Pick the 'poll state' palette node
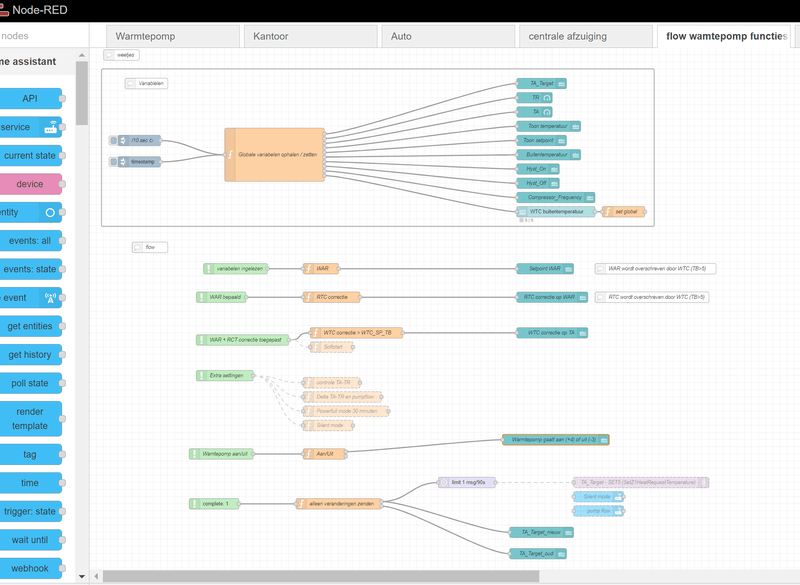Viewport: 800px width, 585px height. (30, 383)
